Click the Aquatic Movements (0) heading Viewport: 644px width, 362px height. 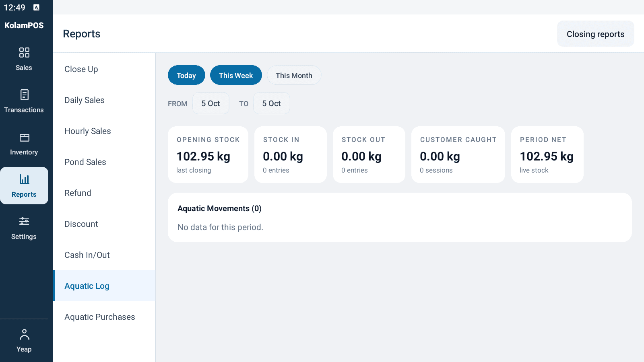tap(219, 208)
